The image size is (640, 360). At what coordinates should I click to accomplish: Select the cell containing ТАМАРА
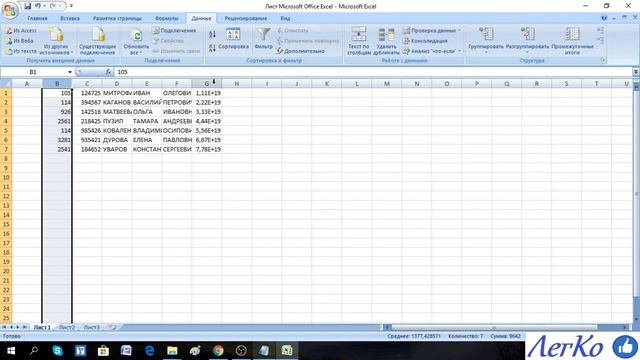pos(147,121)
